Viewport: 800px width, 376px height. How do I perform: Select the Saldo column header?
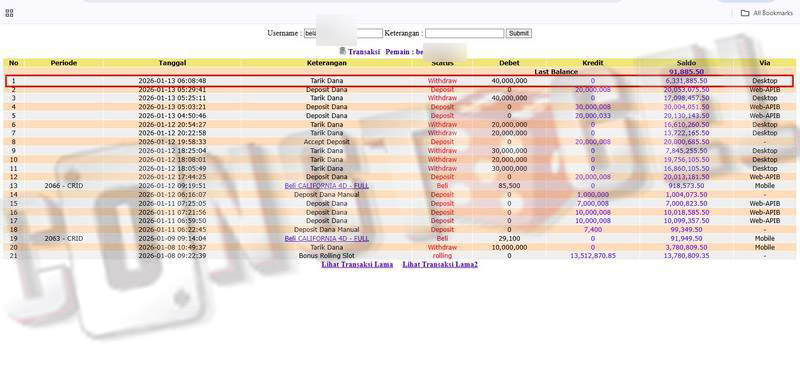(x=686, y=63)
